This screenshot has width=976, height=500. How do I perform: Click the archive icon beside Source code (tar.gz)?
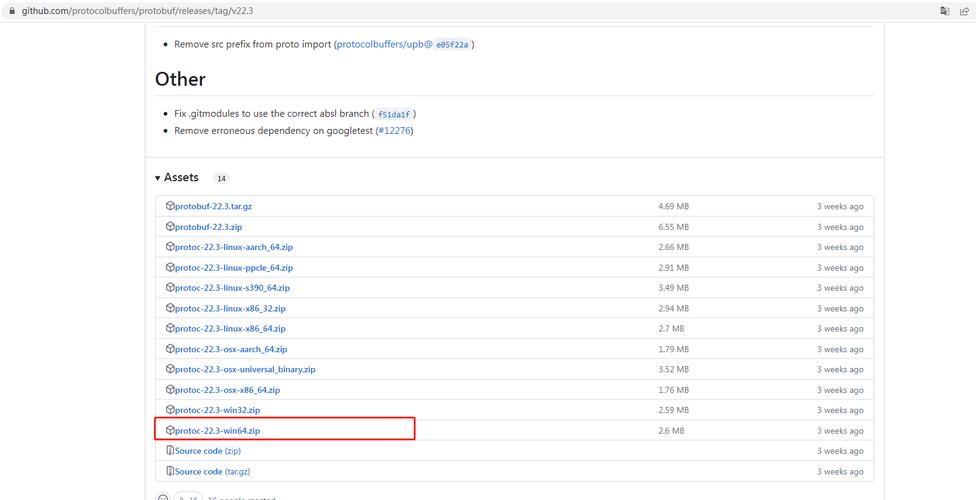(170, 471)
